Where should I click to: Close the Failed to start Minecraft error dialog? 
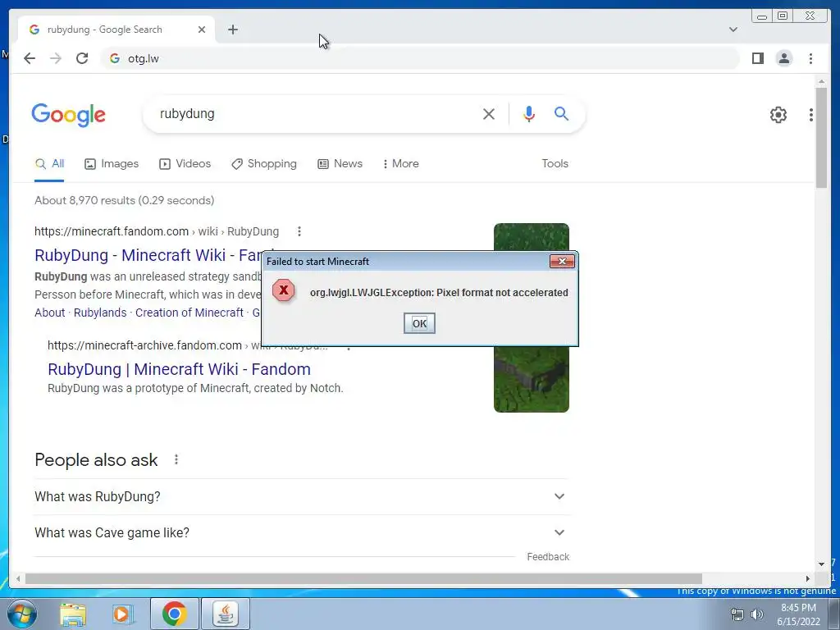tap(562, 261)
